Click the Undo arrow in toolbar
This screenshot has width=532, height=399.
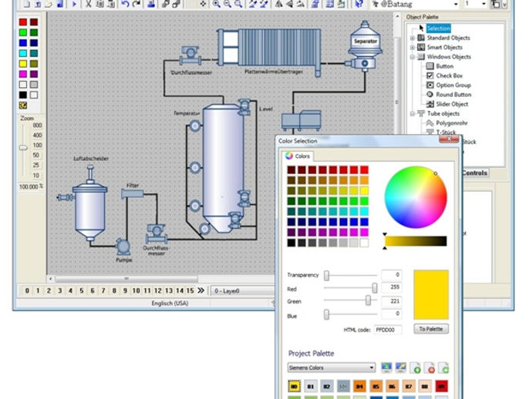pyautogui.click(x=125, y=4)
